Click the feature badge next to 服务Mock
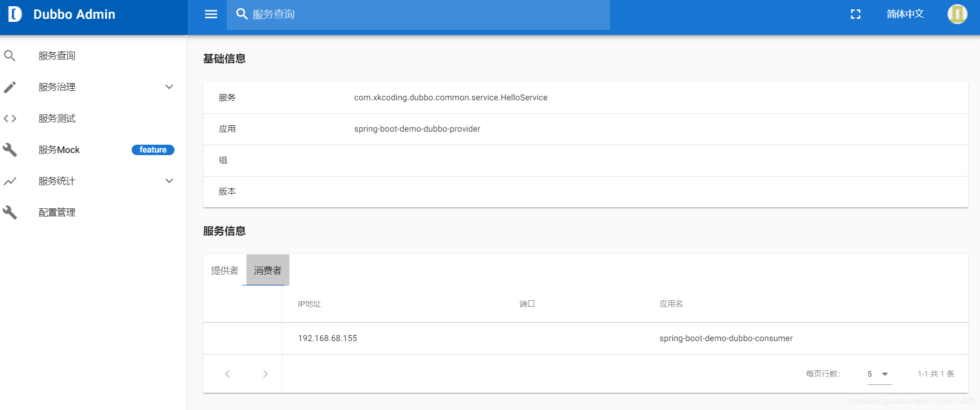980x410 pixels. click(153, 150)
